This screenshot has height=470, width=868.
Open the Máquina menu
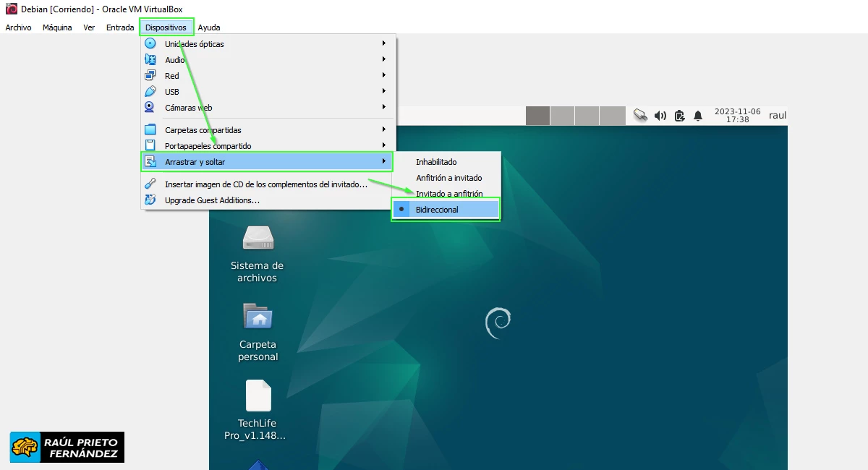(56, 27)
